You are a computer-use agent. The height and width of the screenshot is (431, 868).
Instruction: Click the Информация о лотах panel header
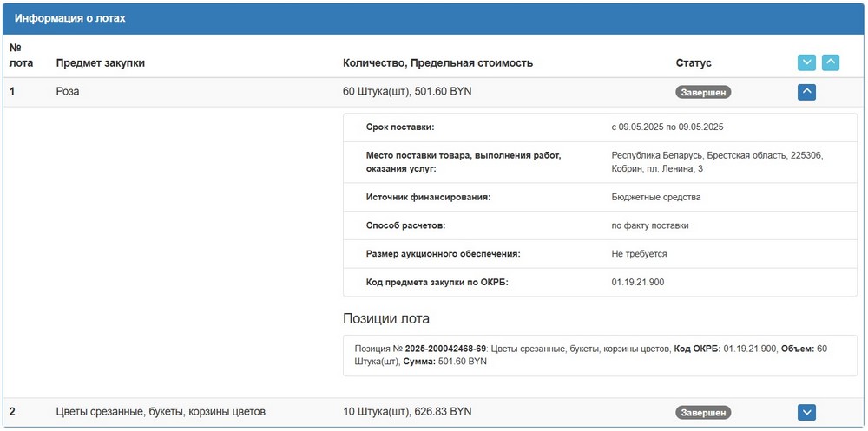[x=76, y=18]
